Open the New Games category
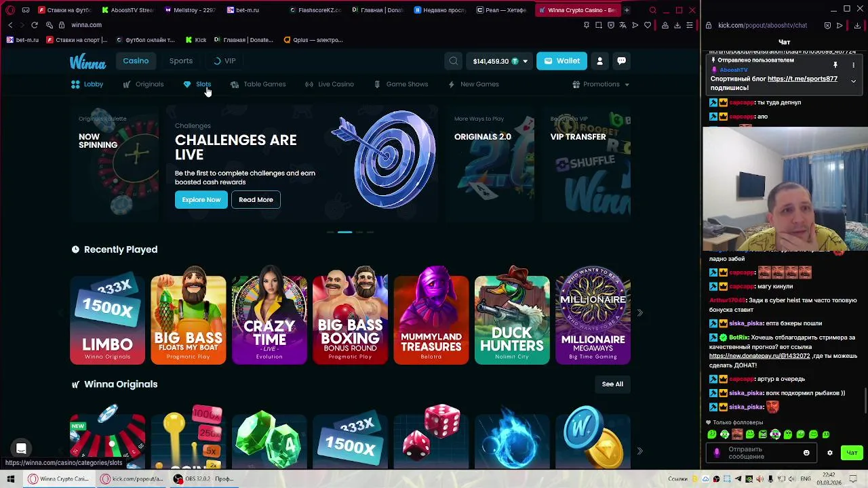The height and width of the screenshot is (488, 868). [473, 84]
